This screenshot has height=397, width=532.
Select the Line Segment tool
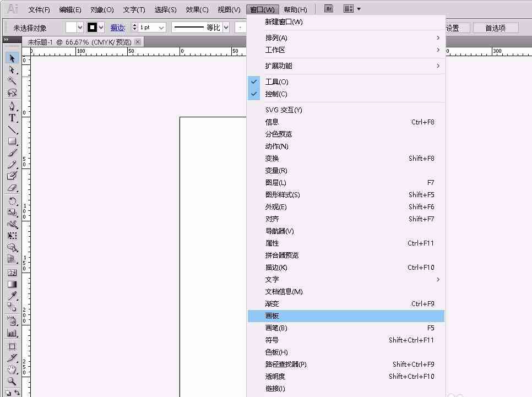click(12, 129)
